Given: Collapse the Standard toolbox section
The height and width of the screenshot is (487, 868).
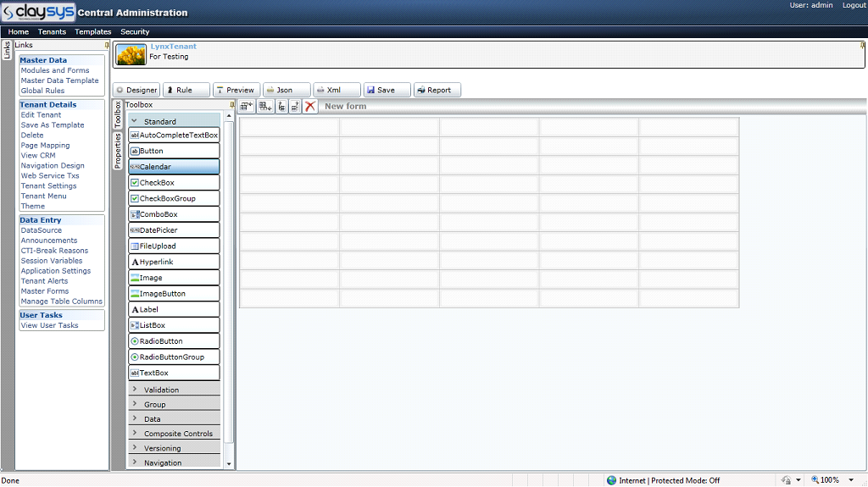Looking at the screenshot, I should click(174, 120).
